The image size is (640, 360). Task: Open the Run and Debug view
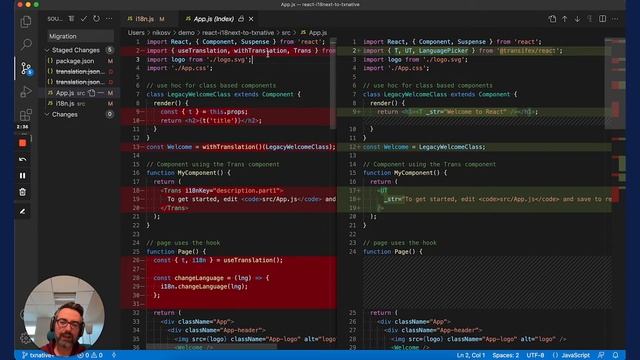(26, 91)
